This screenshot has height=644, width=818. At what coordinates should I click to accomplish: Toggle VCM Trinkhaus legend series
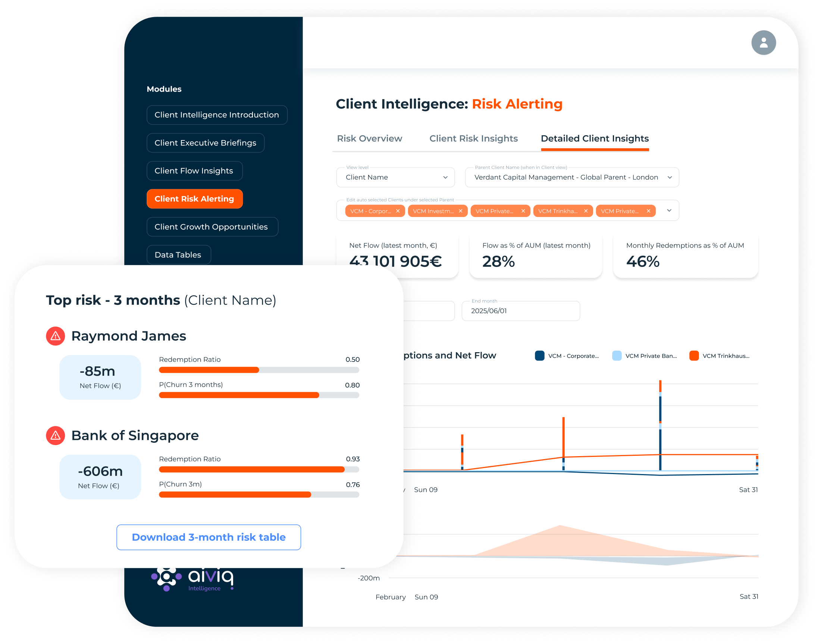pos(719,356)
